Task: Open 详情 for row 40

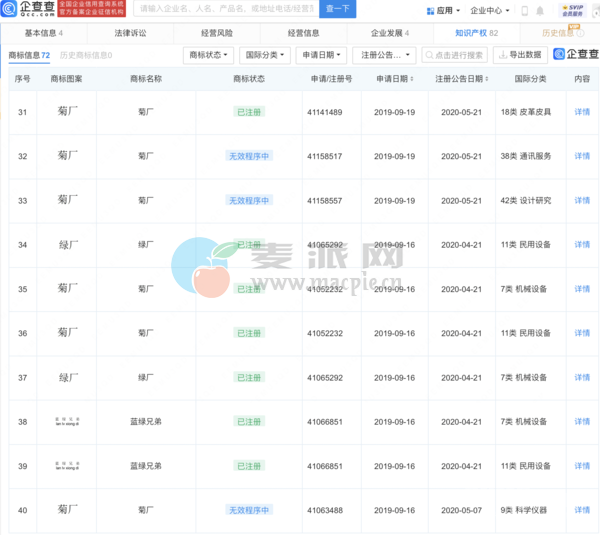Action: click(582, 510)
